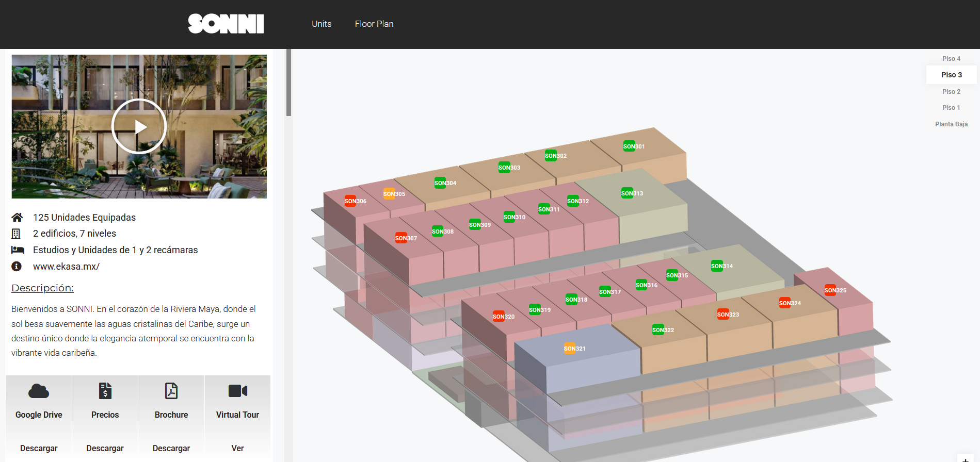Click the Brochure PDF icon
Viewport: 980px width, 462px height.
[x=171, y=391]
